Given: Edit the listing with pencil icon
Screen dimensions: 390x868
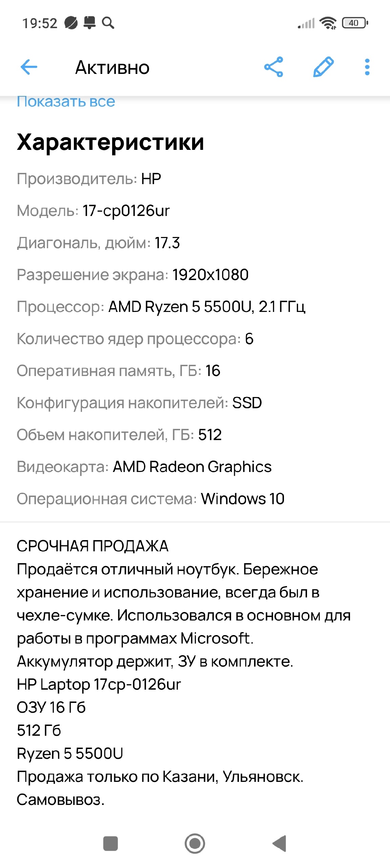Looking at the screenshot, I should point(323,67).
